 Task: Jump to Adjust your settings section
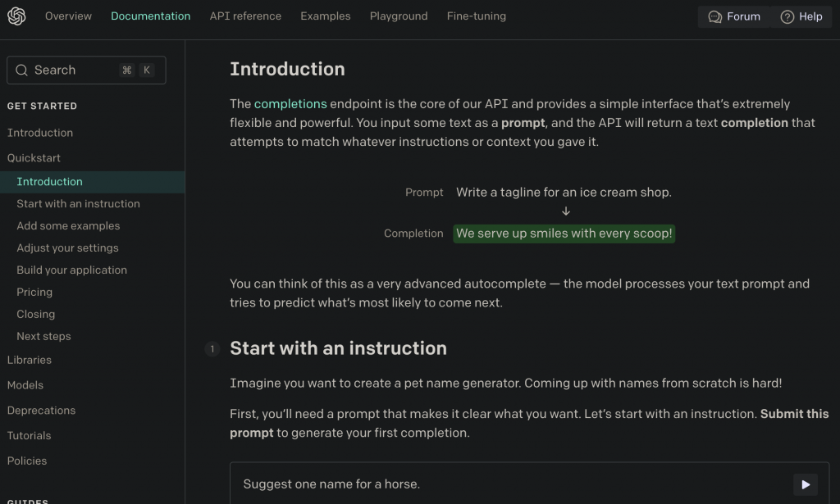click(x=67, y=248)
